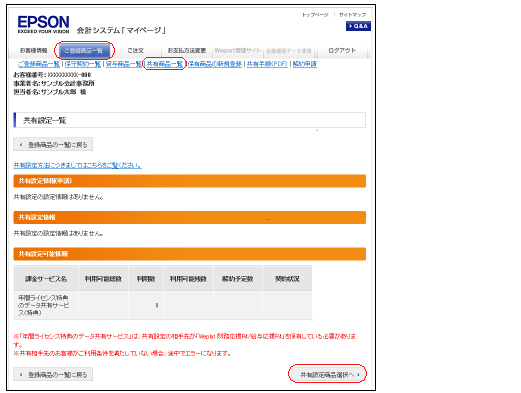This screenshot has height=393, width=521.
Task: Click 契約状況 column header
Action: coord(287,279)
